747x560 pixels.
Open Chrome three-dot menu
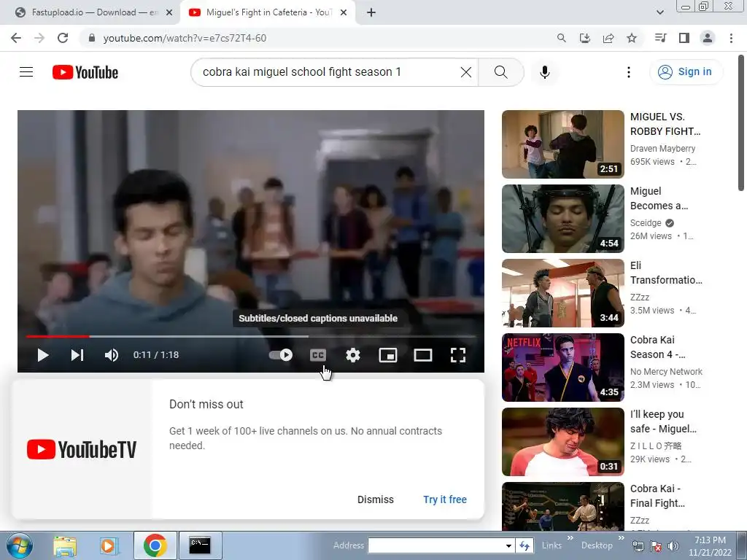pos(731,38)
